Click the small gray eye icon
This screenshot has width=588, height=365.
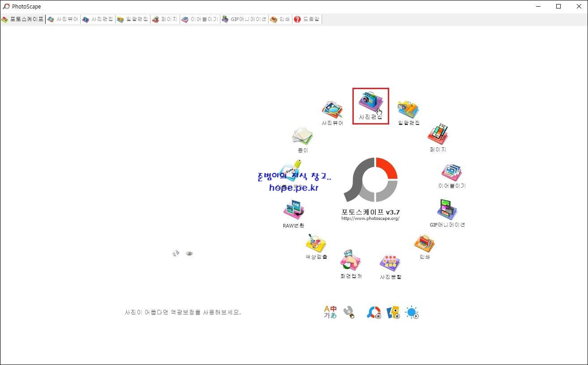click(x=189, y=253)
